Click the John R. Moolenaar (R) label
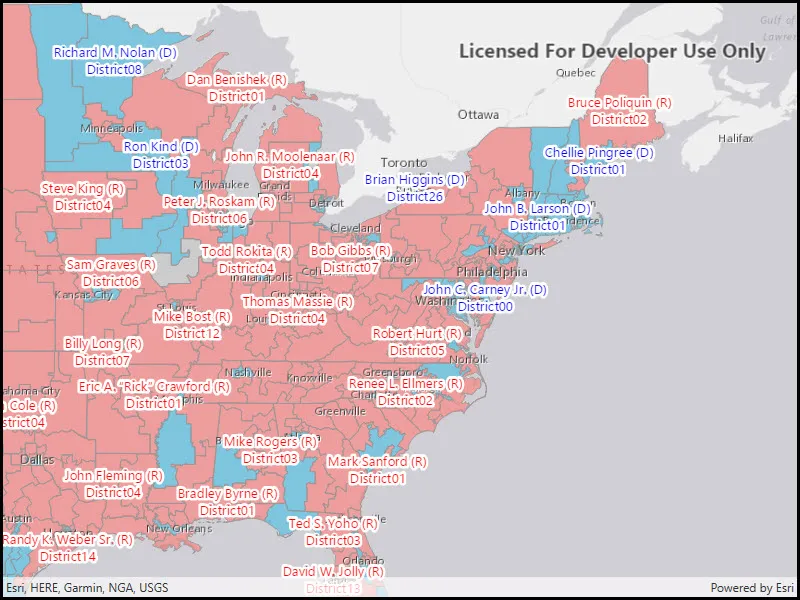 coord(290,165)
